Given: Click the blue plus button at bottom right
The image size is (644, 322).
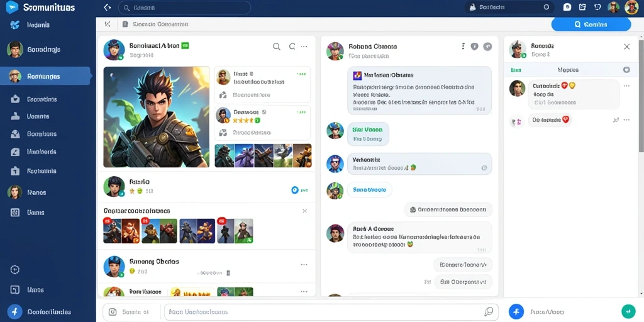Looking at the screenshot, I should [x=516, y=312].
